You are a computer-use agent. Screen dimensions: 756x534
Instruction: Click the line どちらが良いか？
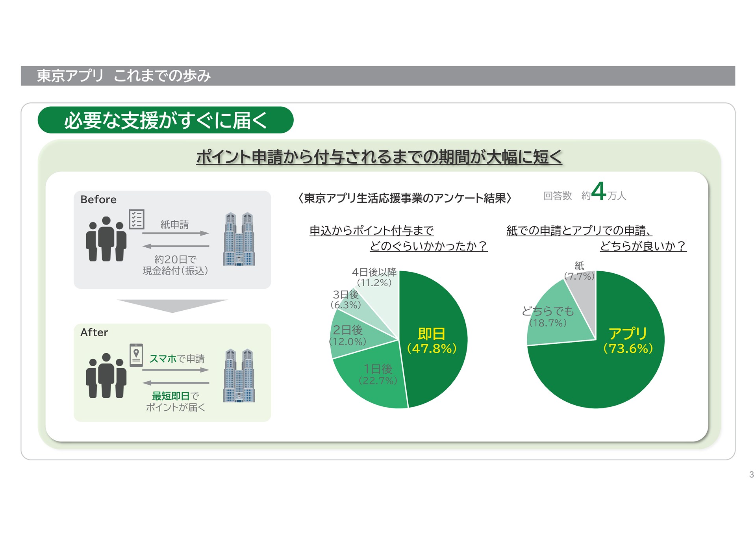[x=643, y=246]
